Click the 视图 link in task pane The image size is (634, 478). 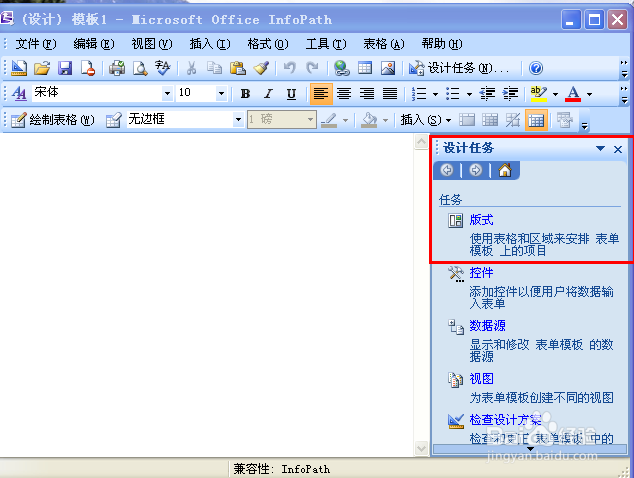pyautogui.click(x=481, y=379)
